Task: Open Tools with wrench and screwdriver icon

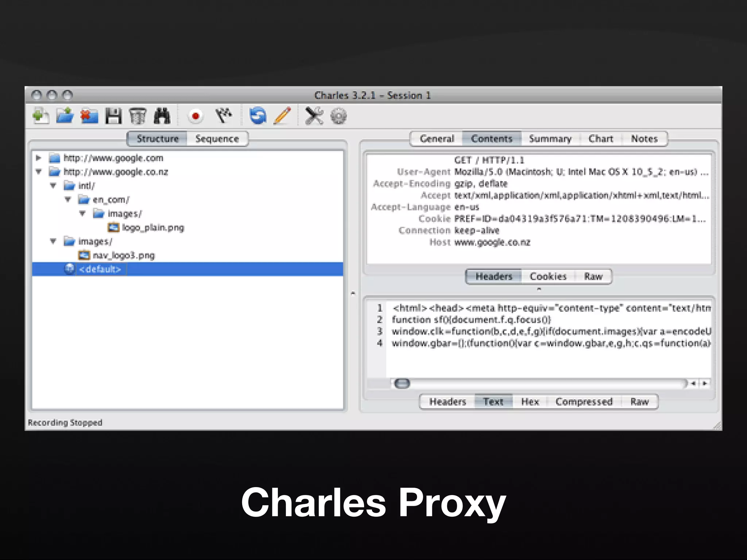Action: click(x=314, y=116)
